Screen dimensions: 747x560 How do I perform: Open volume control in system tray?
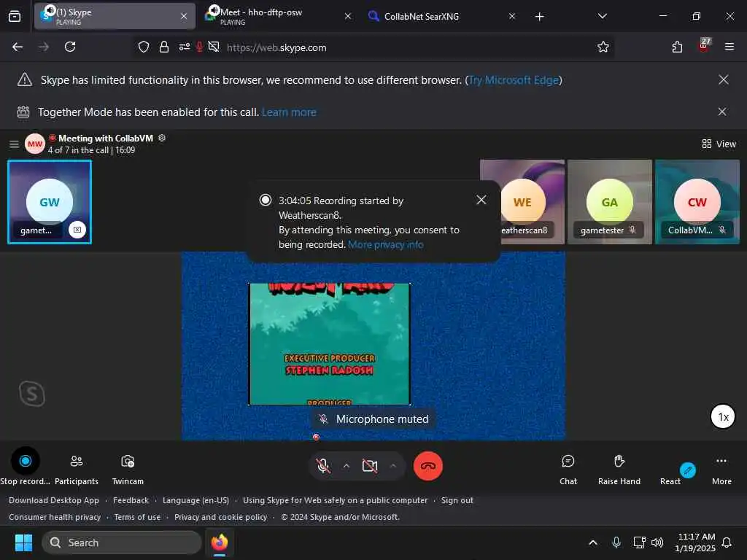657,542
